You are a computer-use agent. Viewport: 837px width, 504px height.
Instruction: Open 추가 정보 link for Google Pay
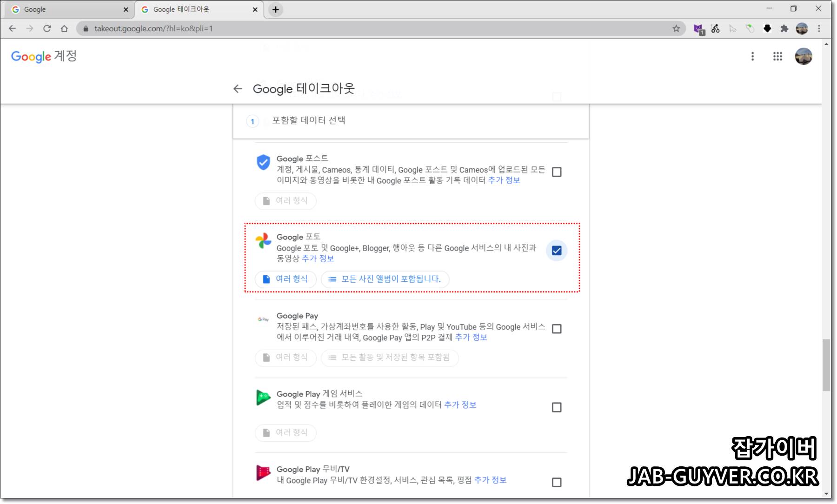point(471,337)
